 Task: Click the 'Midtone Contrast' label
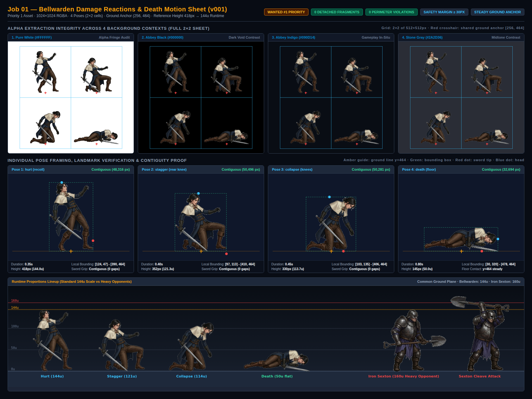tap(506, 37)
